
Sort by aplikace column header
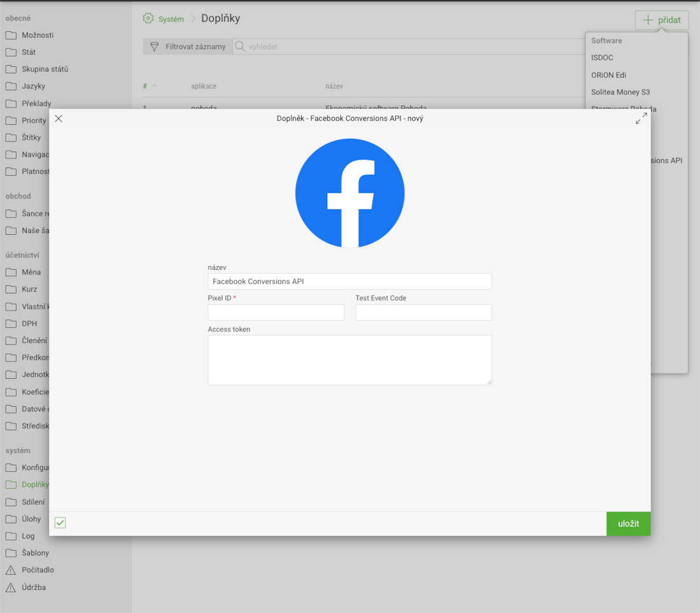click(x=204, y=86)
